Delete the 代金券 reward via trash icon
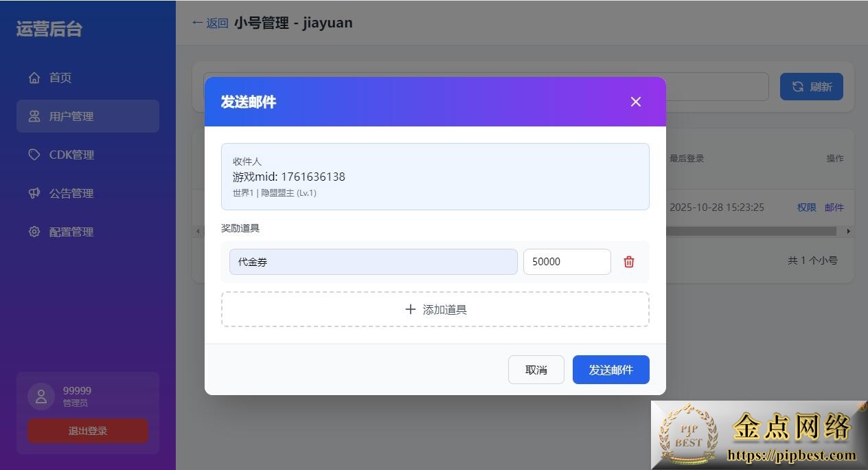Image resolution: width=868 pixels, height=470 pixels. pyautogui.click(x=628, y=262)
